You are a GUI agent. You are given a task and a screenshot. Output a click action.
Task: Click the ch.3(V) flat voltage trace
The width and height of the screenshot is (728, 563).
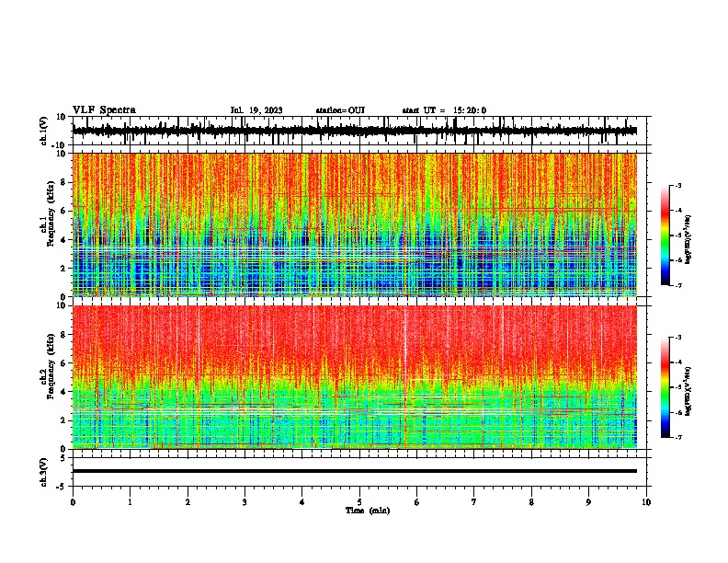(x=355, y=471)
